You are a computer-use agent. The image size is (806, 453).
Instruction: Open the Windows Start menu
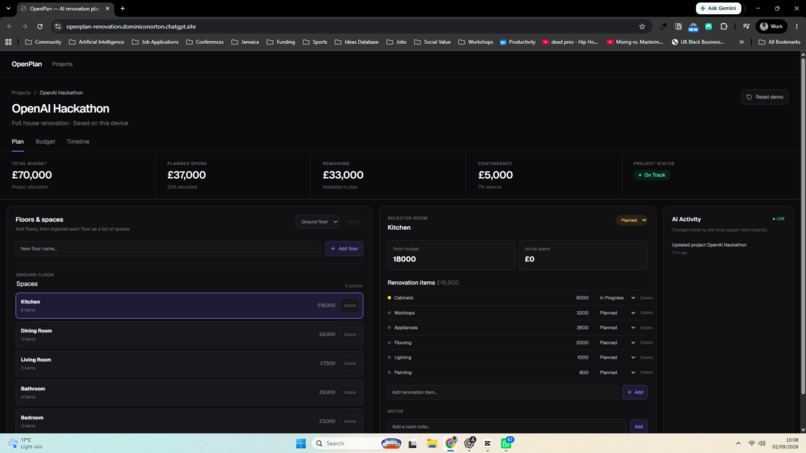tap(301, 443)
